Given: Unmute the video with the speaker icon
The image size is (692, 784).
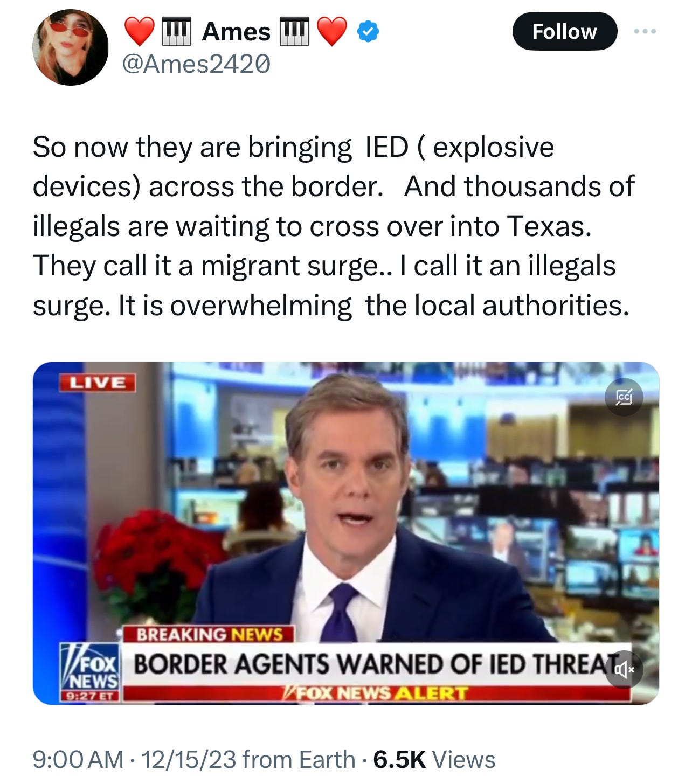Looking at the screenshot, I should (x=624, y=670).
